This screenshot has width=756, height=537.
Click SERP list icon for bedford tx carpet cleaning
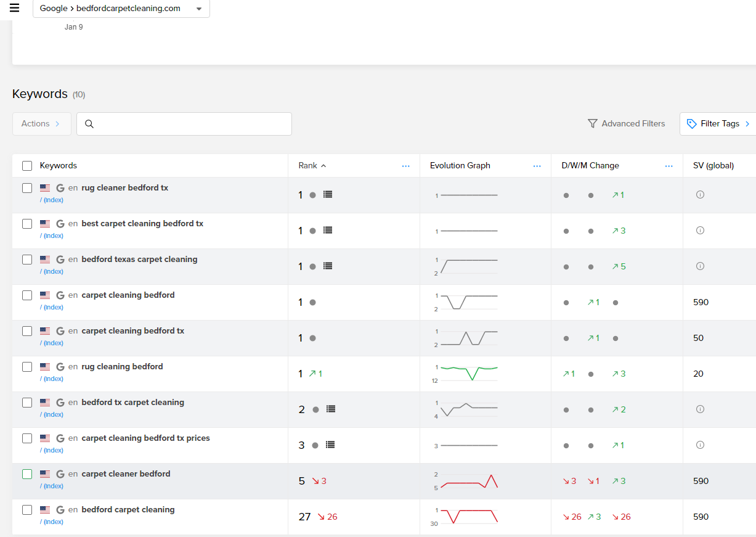[x=331, y=409]
